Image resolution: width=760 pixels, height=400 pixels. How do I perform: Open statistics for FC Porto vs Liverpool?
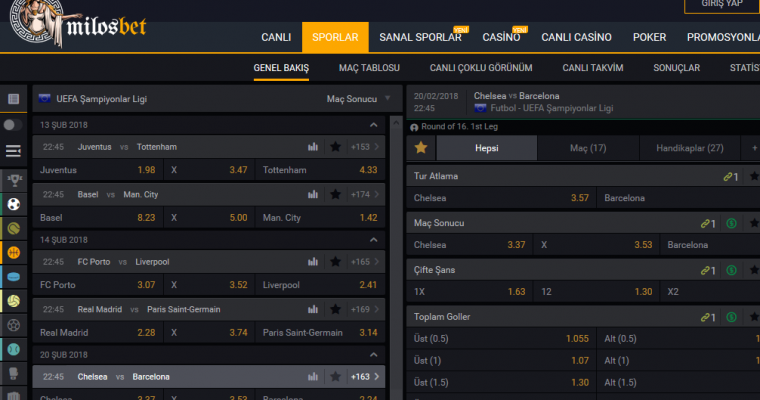point(313,262)
